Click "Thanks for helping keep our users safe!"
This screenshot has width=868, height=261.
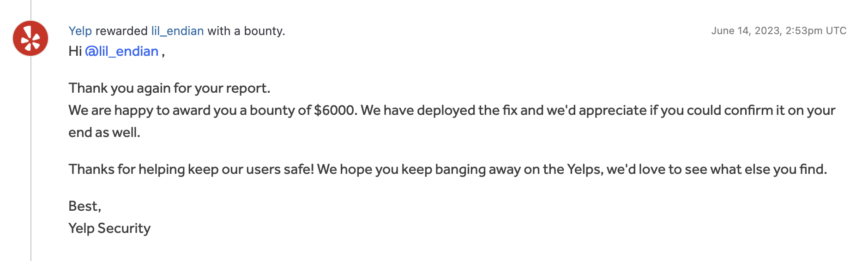click(x=191, y=169)
